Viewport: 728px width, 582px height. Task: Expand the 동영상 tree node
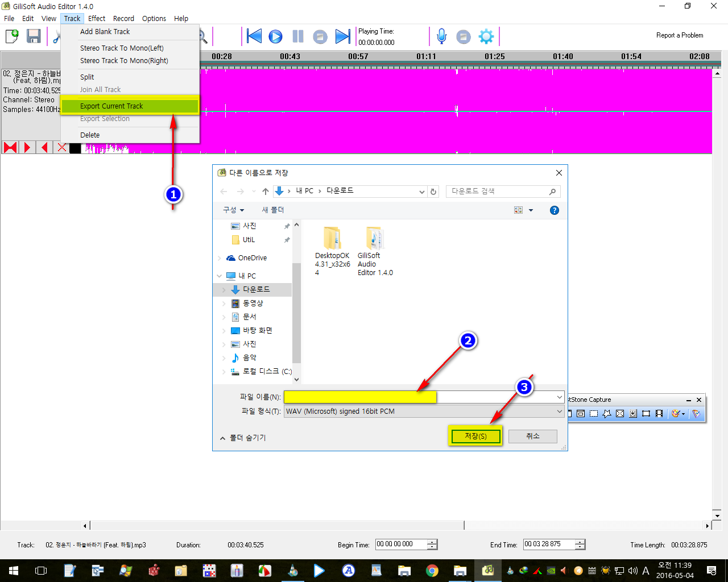tap(224, 304)
